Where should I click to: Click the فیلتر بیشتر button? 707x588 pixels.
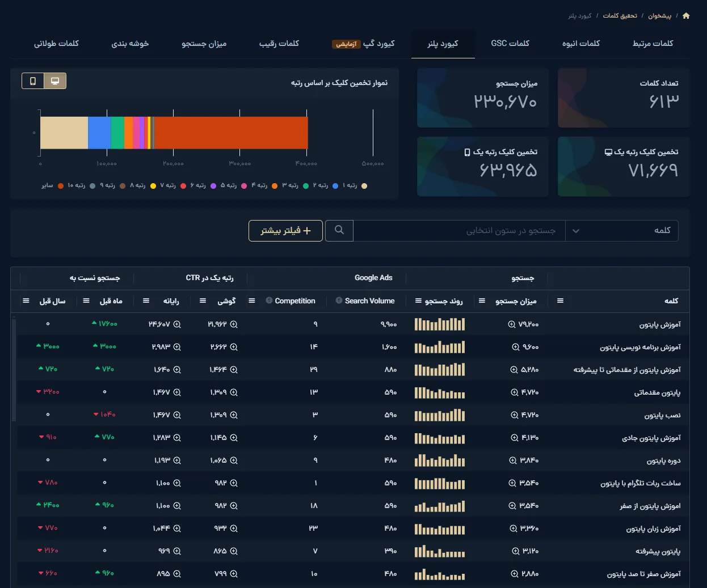[285, 231]
